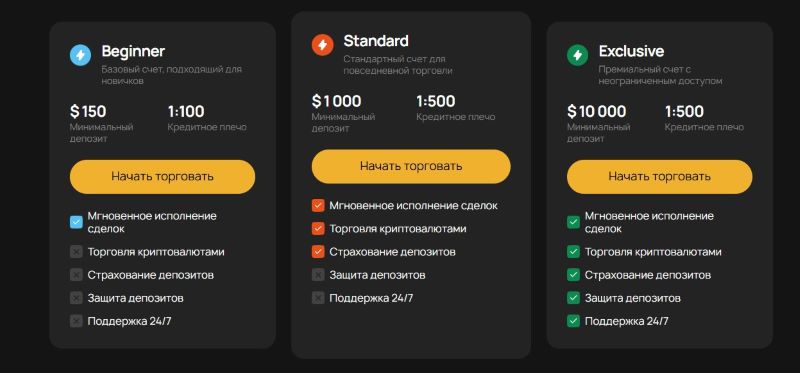Image resolution: width=800 pixels, height=373 pixels.
Task: Click the $150 minimum deposit amount
Action: 88,111
